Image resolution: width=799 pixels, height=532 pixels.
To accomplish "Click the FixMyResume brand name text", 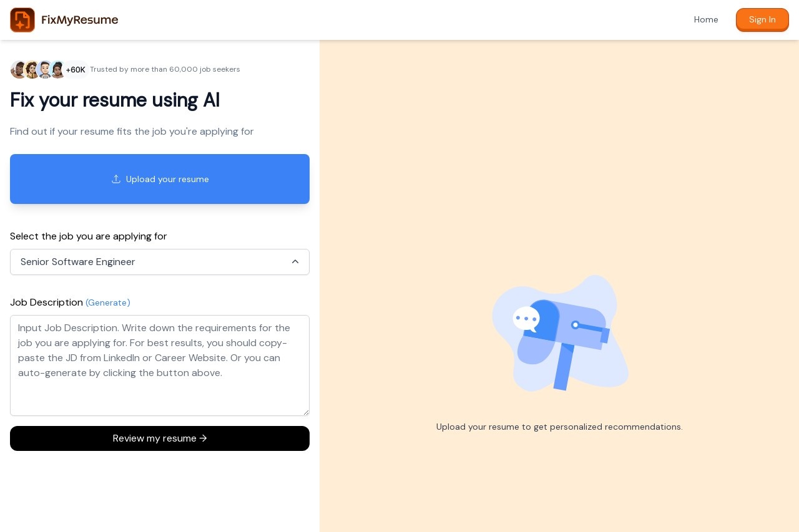I will coord(80,20).
